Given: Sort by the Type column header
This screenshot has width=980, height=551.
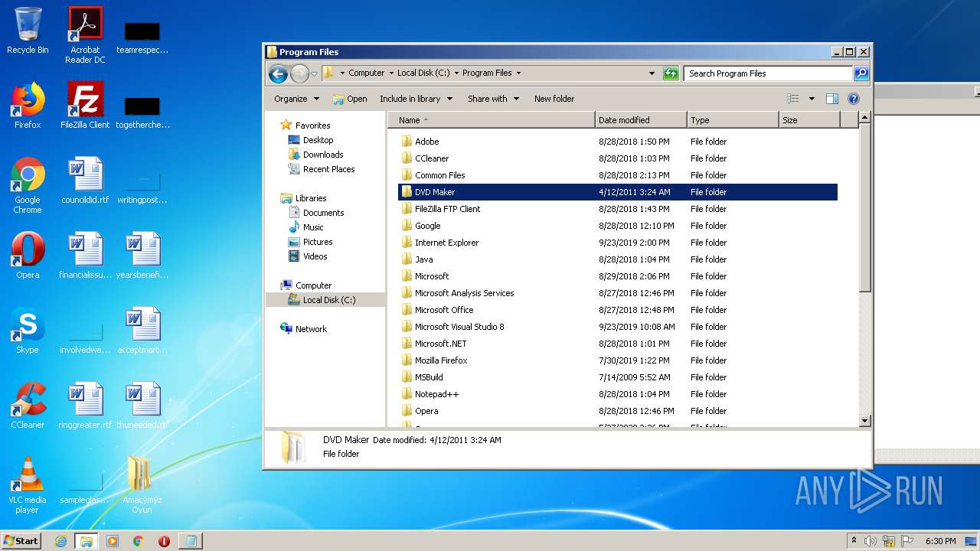Looking at the screenshot, I should pos(733,120).
